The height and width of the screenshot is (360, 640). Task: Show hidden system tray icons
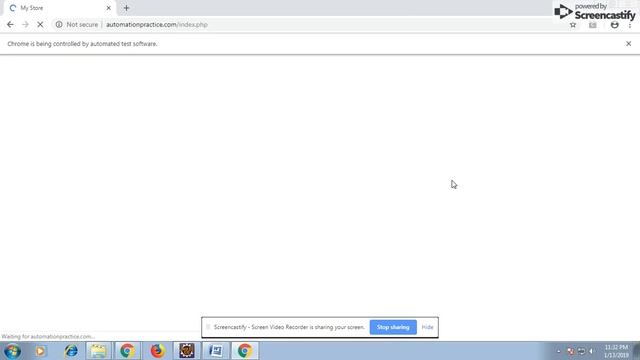pos(559,351)
